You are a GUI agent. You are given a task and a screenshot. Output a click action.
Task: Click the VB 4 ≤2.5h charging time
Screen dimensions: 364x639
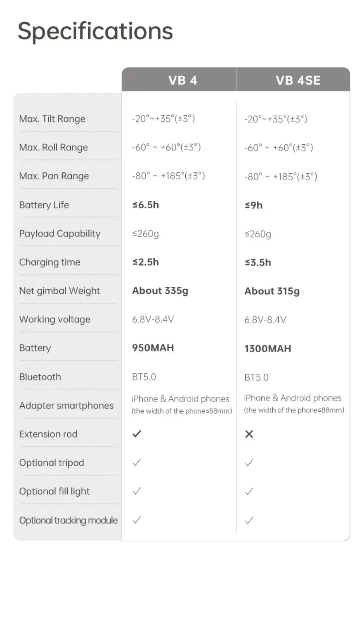click(x=146, y=262)
